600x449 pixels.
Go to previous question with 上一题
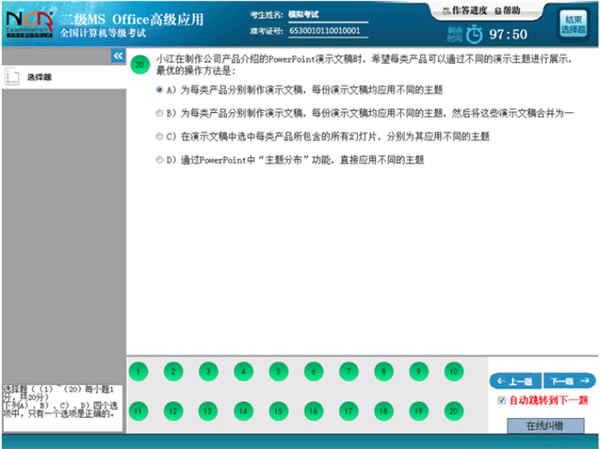click(515, 381)
